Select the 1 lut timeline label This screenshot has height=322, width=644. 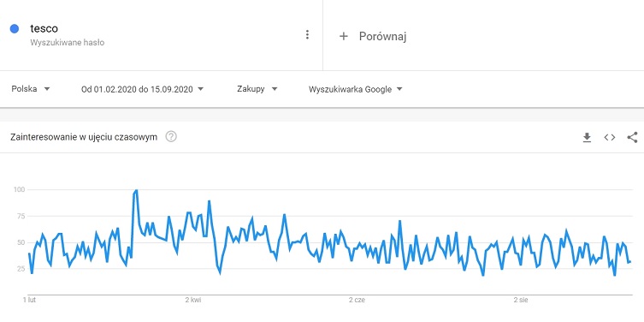29,301
